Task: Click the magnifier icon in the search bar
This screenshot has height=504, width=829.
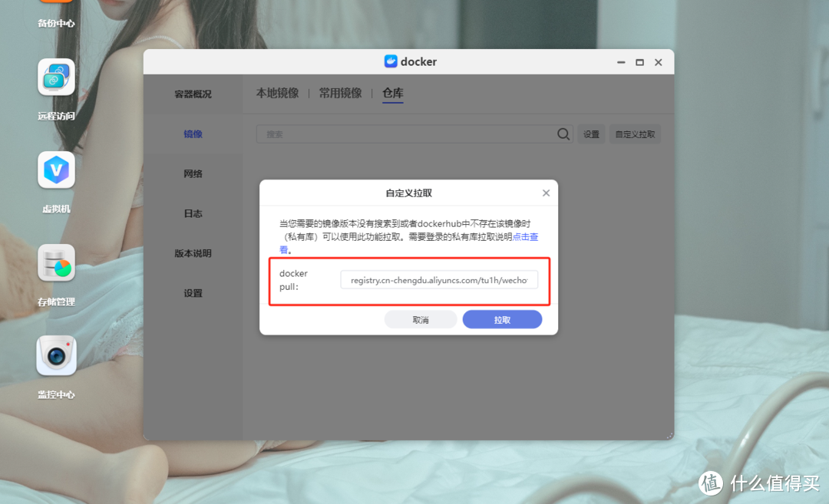Action: click(x=563, y=133)
